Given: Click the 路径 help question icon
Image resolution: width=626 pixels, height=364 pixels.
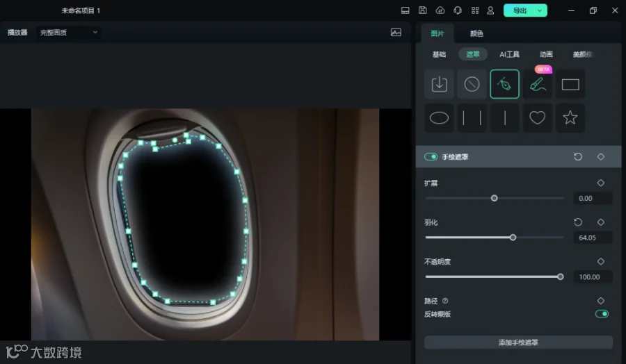Looking at the screenshot, I should (445, 301).
